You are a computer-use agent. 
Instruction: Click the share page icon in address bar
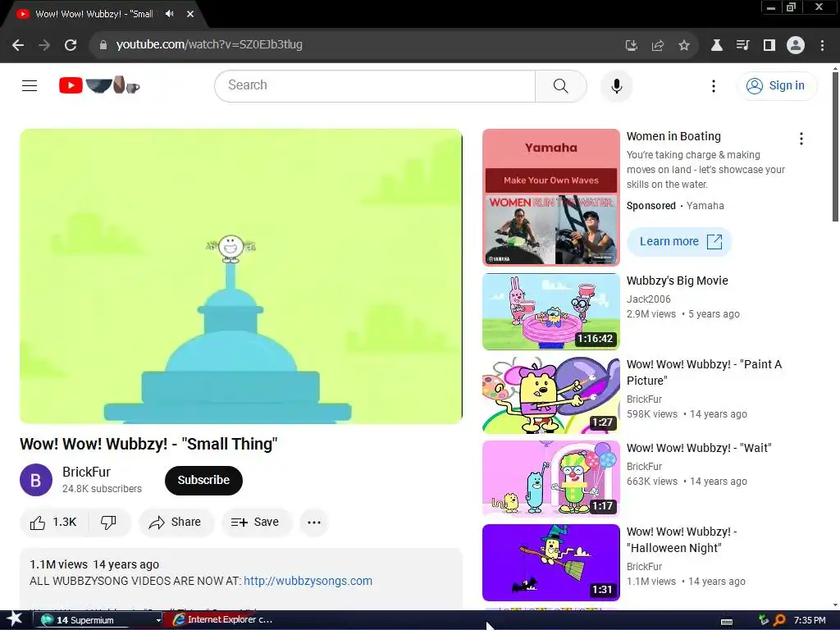[658, 46]
